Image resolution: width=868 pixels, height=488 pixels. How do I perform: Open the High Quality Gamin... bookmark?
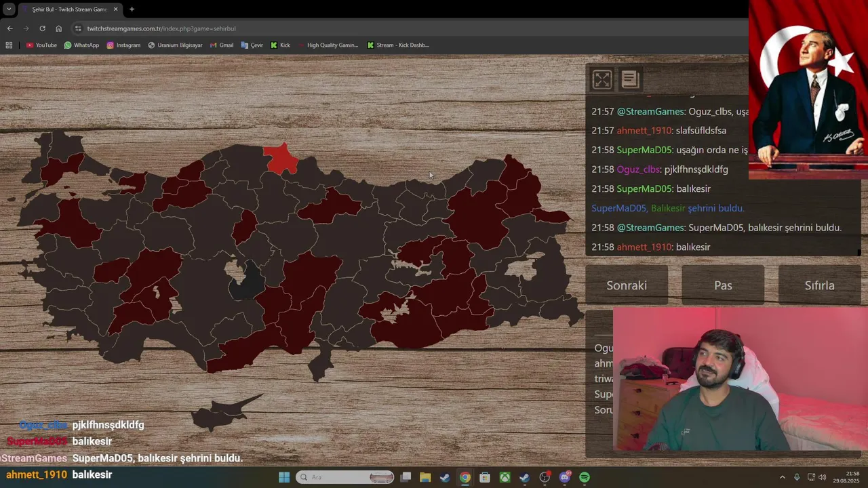328,45
